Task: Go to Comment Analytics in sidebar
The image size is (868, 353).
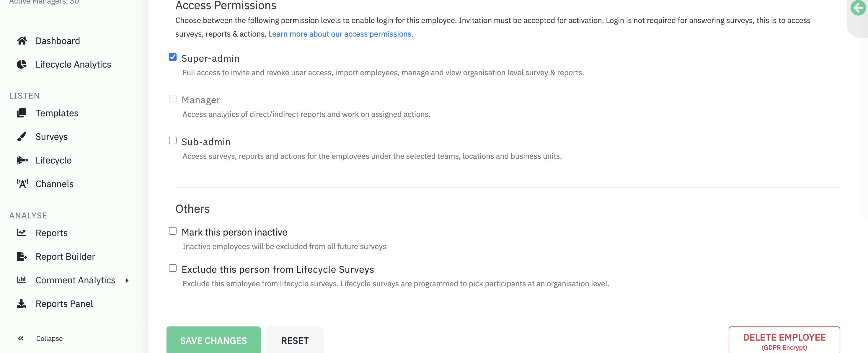Action: click(x=75, y=280)
